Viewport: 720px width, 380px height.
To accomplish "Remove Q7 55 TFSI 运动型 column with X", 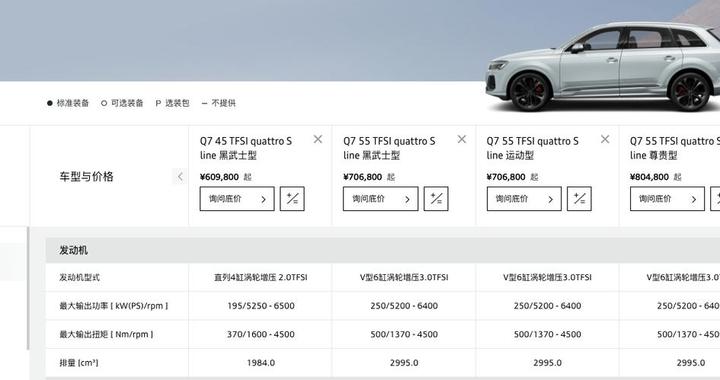I will click(x=605, y=139).
